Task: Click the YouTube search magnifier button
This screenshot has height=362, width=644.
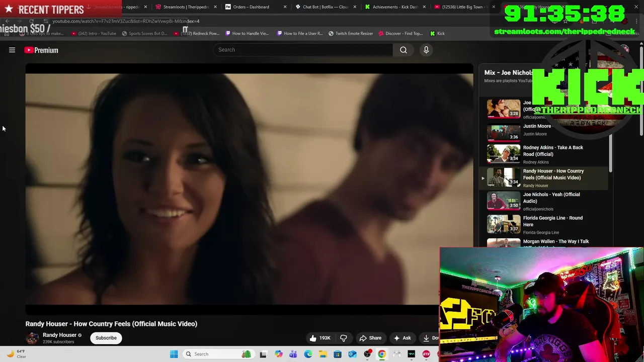Action: pyautogui.click(x=404, y=50)
